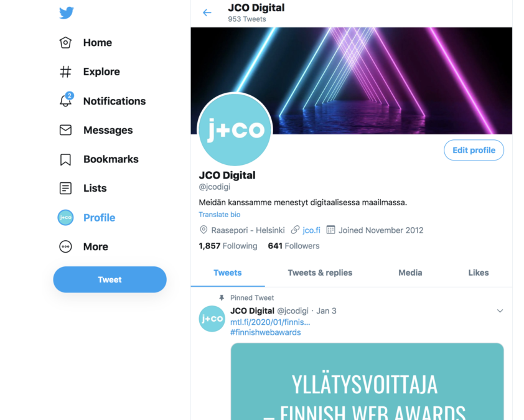The height and width of the screenshot is (420, 524).
Task: Open the jco.fi website link
Action: (x=311, y=230)
